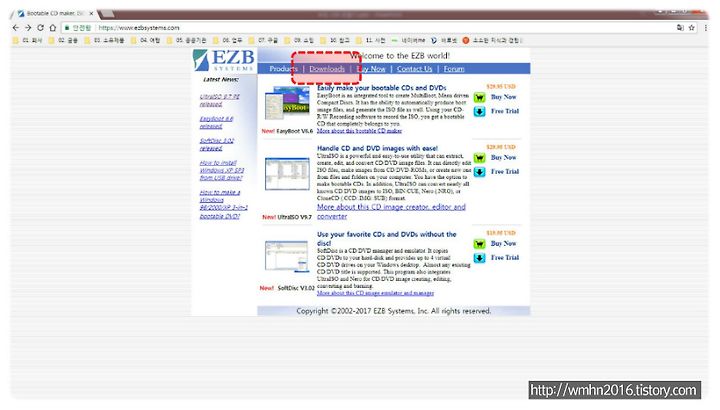Click the green secure lock icon in address bar
720x410 pixels.
click(67, 28)
